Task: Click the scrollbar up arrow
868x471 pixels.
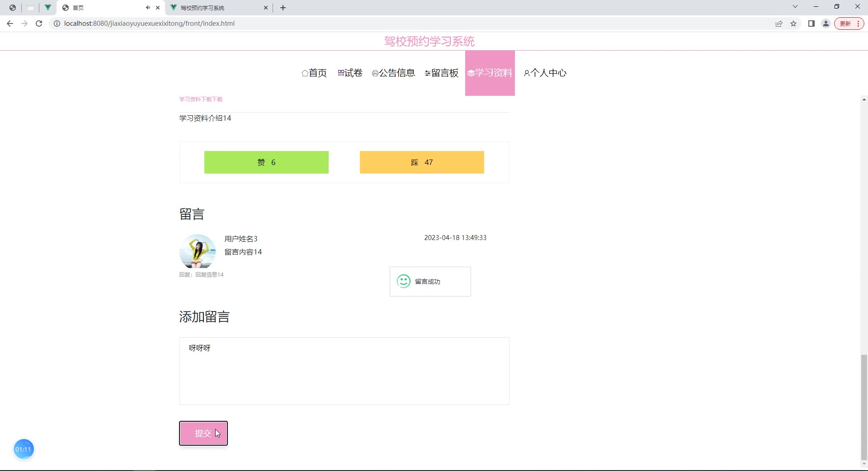Action: pyautogui.click(x=864, y=99)
